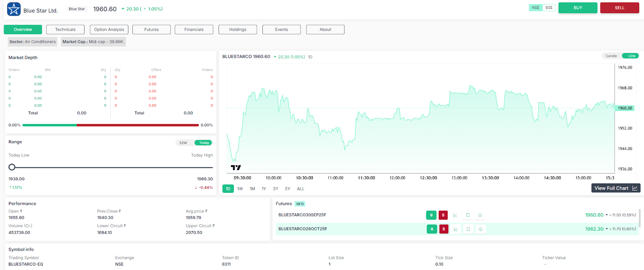Switch chart to Candle view
The height and width of the screenshot is (270, 644).
(x=611, y=56)
